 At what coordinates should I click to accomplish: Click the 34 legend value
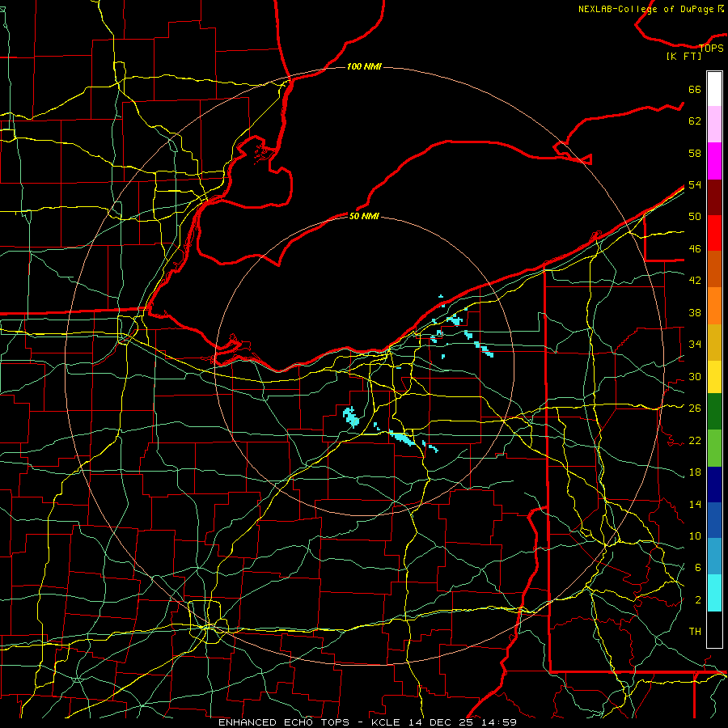click(695, 344)
